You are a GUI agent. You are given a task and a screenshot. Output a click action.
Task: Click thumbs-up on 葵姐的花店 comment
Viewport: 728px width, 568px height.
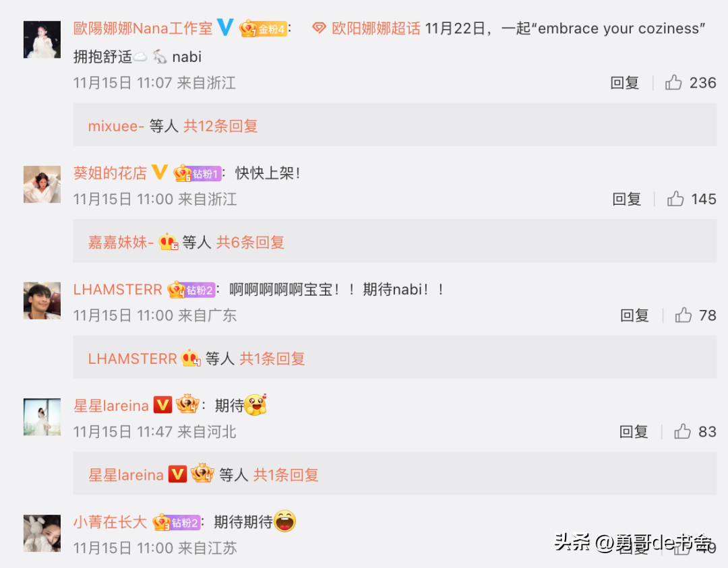point(675,199)
